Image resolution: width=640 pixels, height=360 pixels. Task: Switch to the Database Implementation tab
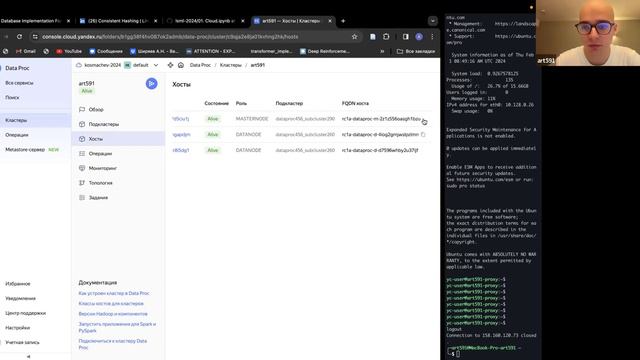pos(31,21)
